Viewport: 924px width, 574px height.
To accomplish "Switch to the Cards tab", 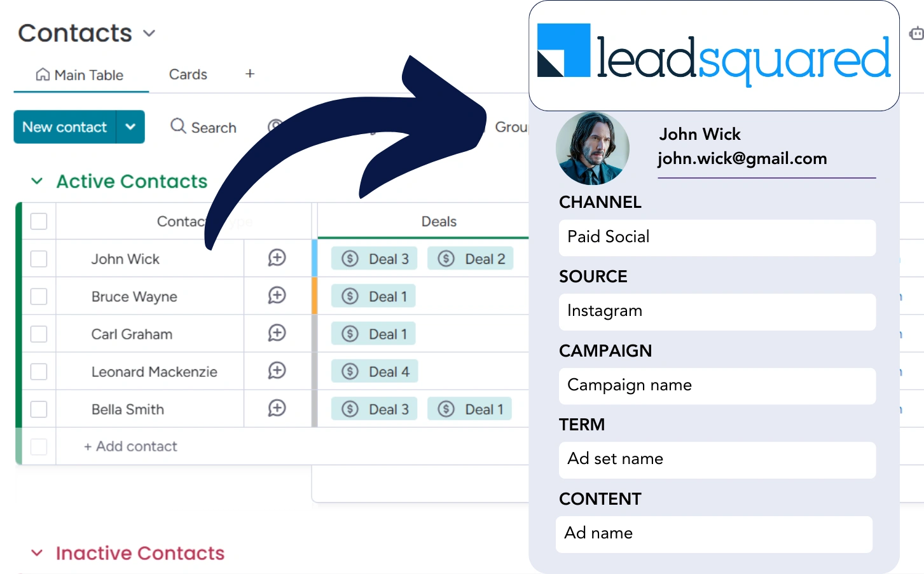I will click(x=188, y=74).
